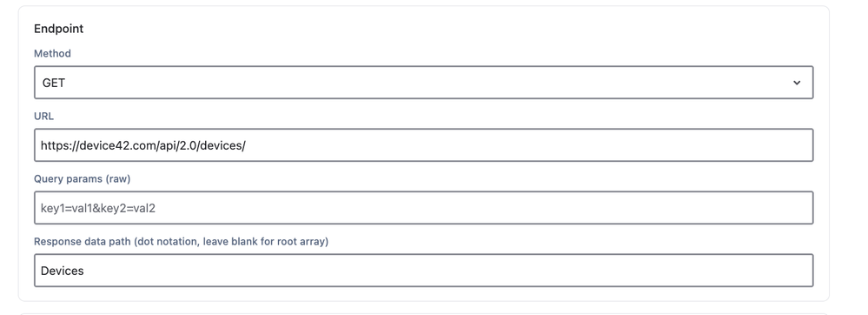Click the Query params (raw) label

tap(82, 178)
